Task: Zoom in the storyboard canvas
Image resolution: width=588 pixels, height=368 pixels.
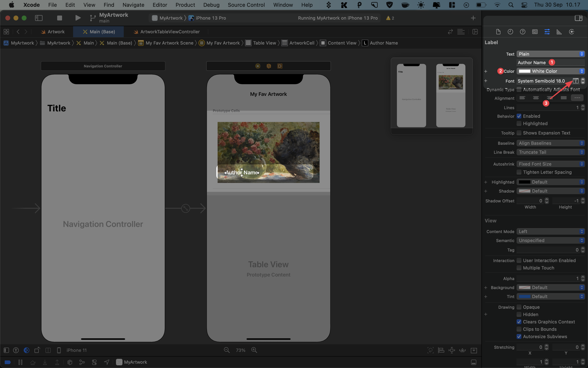Action: coord(254,350)
